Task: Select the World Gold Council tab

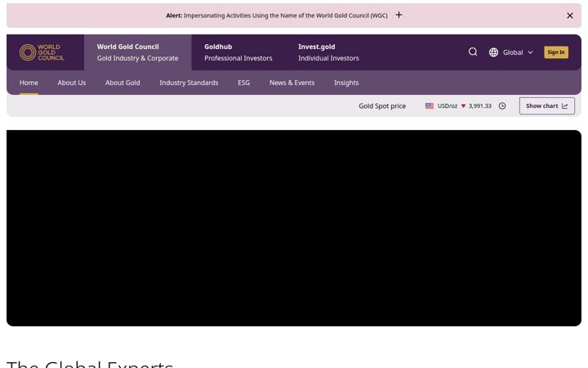Action: 138,52
